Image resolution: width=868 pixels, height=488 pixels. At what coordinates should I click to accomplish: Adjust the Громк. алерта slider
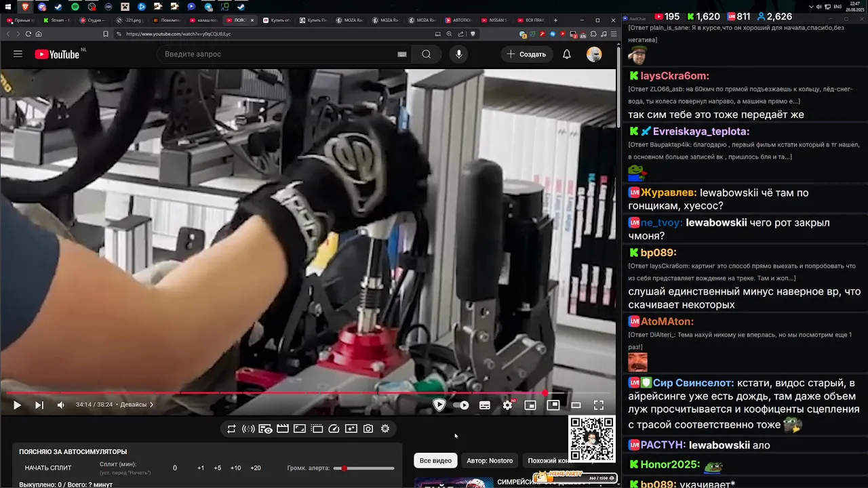[x=364, y=468]
